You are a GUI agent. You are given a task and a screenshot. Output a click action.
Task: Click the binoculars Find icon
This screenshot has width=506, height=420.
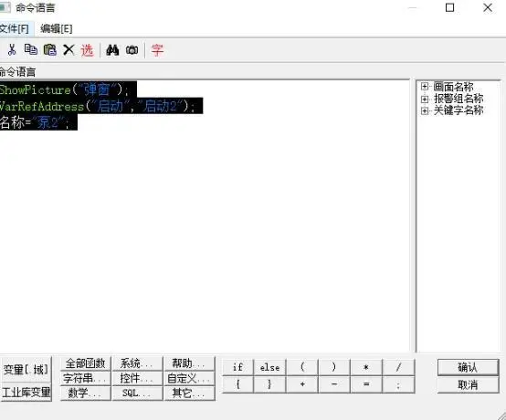point(112,50)
